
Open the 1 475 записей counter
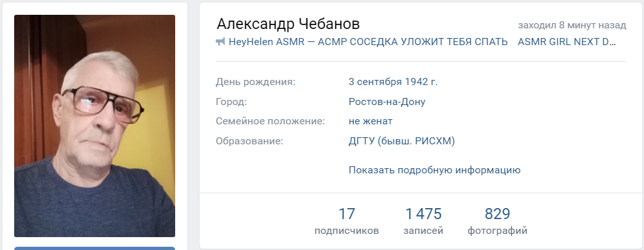[x=424, y=221]
